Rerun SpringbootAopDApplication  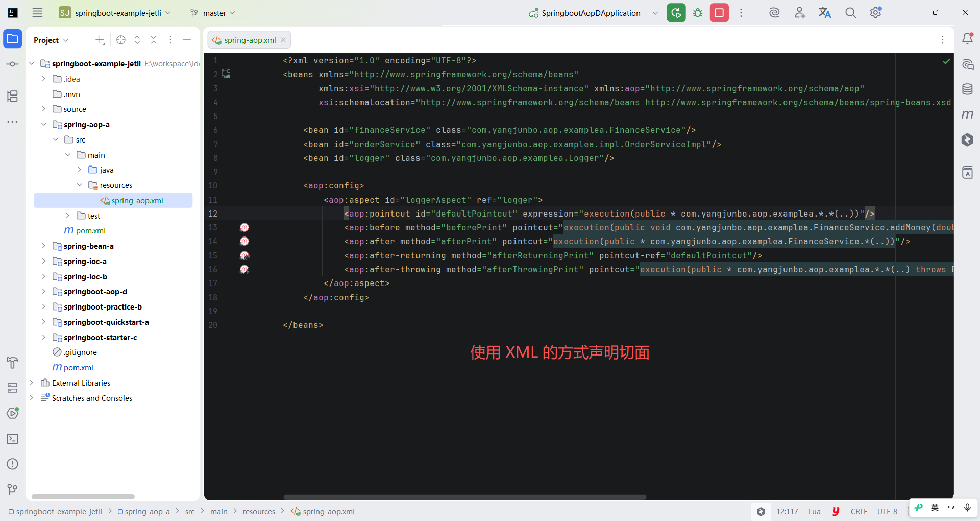(x=676, y=13)
